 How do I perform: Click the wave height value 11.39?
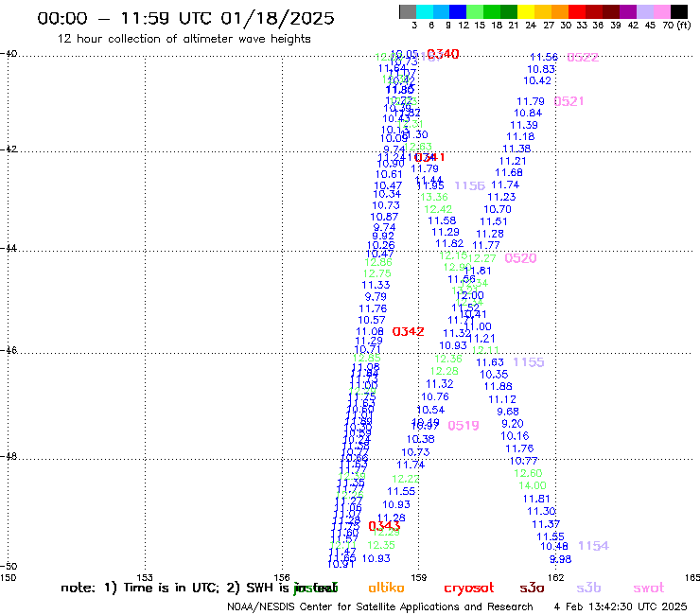tap(524, 125)
